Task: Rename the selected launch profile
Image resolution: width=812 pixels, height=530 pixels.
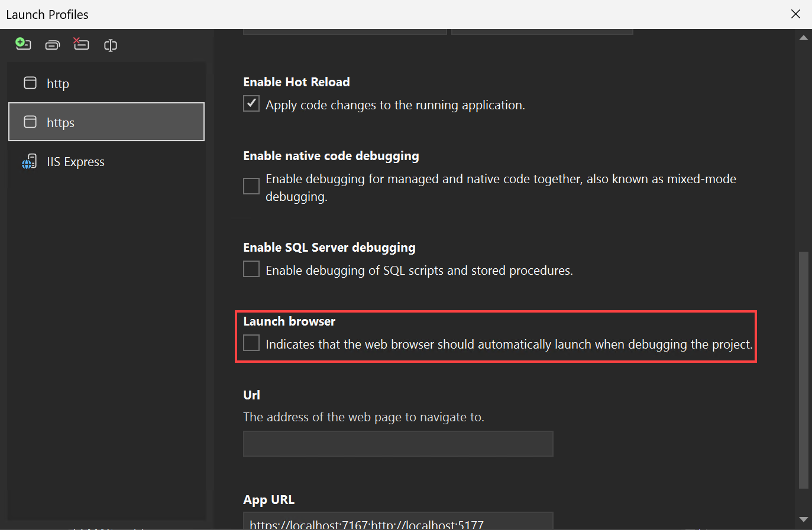Action: coord(111,44)
